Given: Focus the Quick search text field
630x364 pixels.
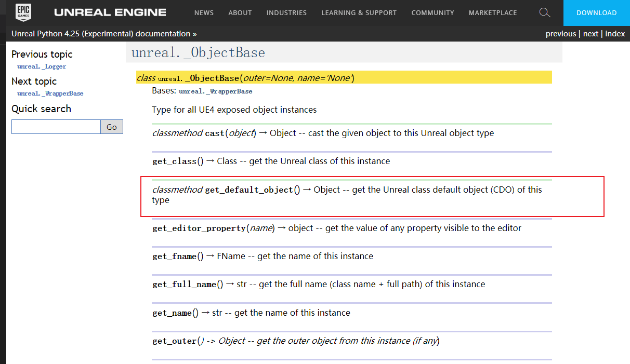Looking at the screenshot, I should (x=56, y=127).
